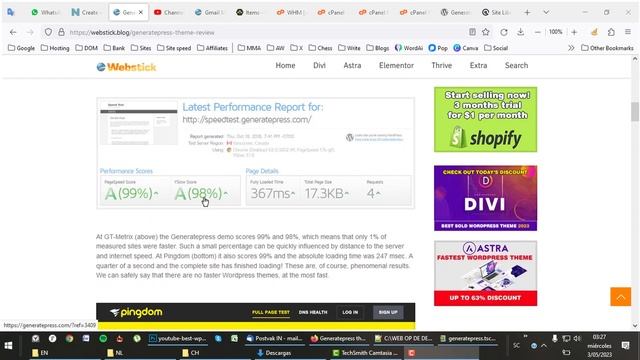Go back to the previous page

13,32
